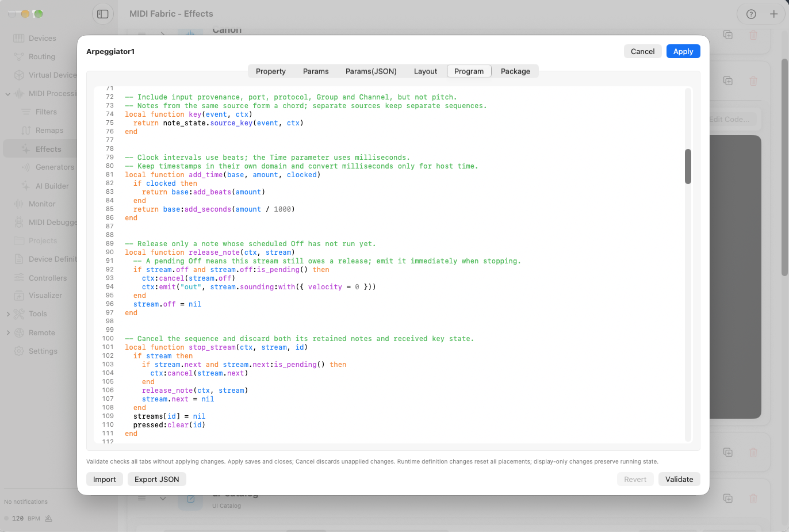Open the Settings gear item
This screenshot has width=789, height=532.
point(43,351)
